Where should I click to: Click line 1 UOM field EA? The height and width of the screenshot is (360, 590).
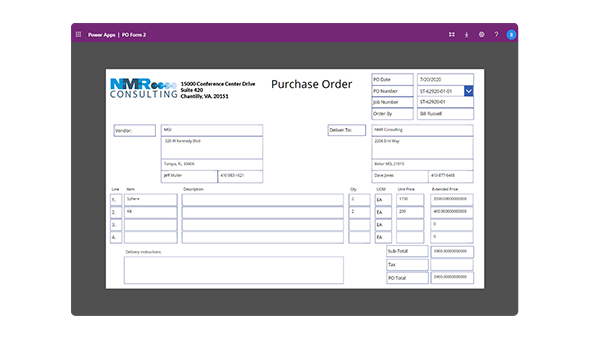(383, 200)
